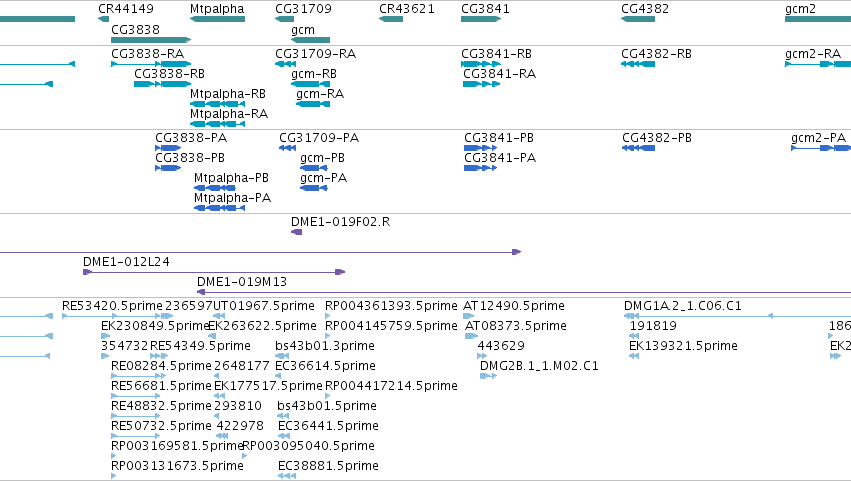
Task: Select the gcm gene label
Action: point(303,29)
